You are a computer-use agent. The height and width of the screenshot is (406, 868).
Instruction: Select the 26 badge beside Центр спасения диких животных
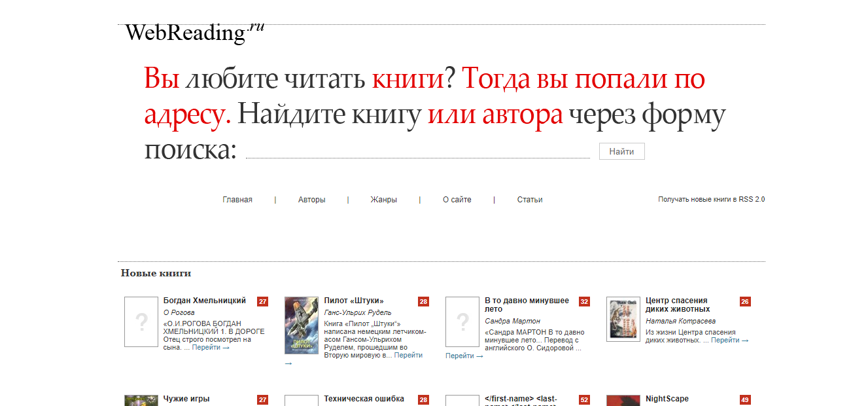[x=745, y=302]
